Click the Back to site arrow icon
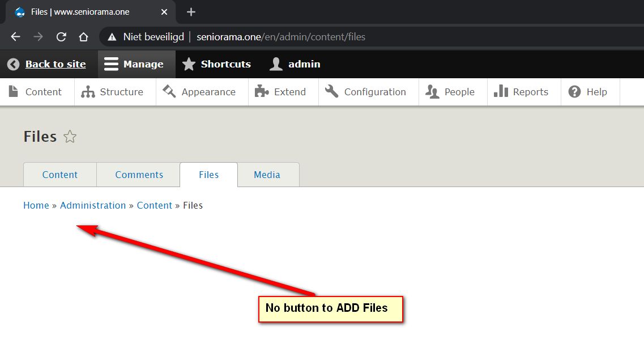The width and height of the screenshot is (644, 360). click(x=13, y=64)
